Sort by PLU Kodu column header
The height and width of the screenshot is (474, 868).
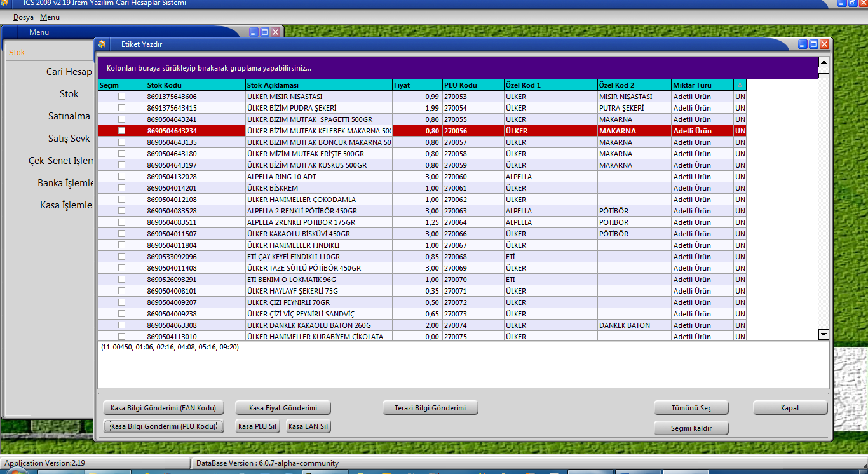[473, 85]
